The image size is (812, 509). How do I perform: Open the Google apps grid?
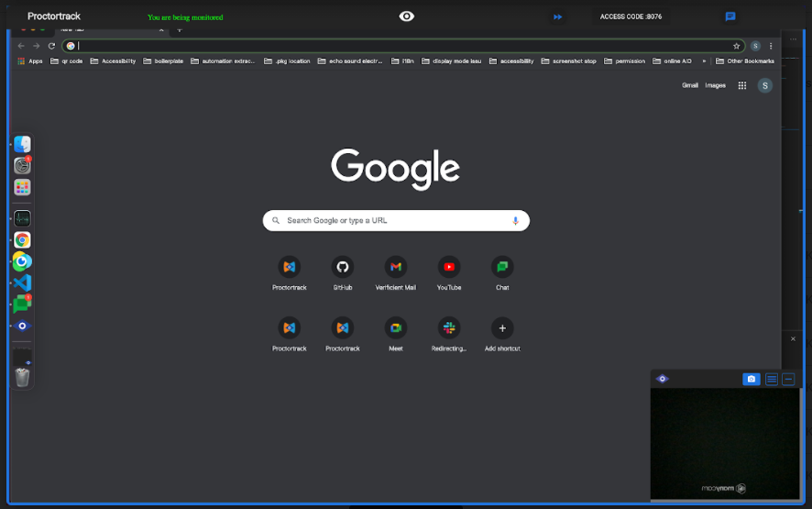(x=742, y=85)
